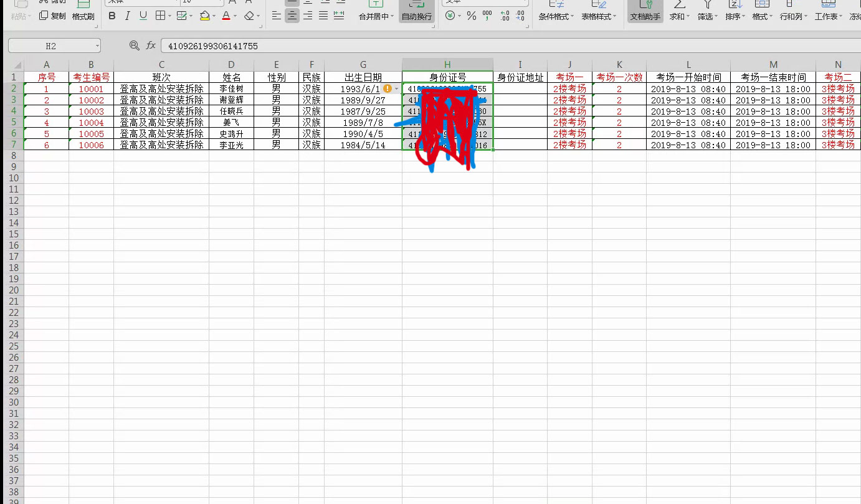Click the formula bar with 410926199306141755
Image resolution: width=861 pixels, height=504 pixels.
[x=510, y=46]
